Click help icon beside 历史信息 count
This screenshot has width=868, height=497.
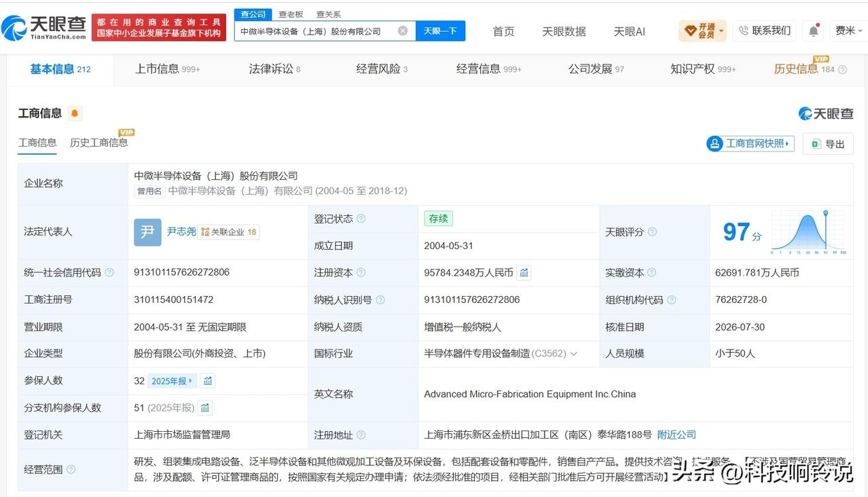pyautogui.click(x=843, y=70)
